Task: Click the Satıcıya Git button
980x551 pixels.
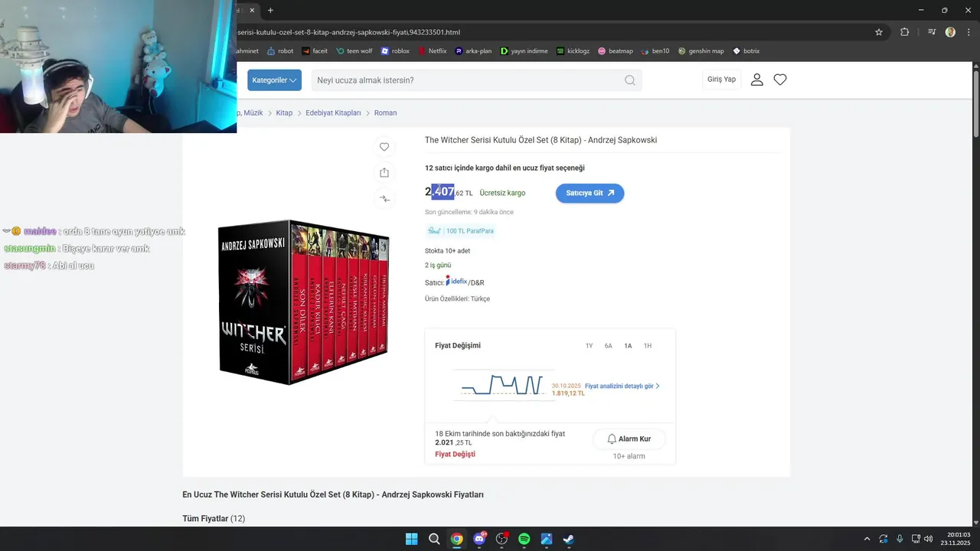Action: pyautogui.click(x=590, y=193)
